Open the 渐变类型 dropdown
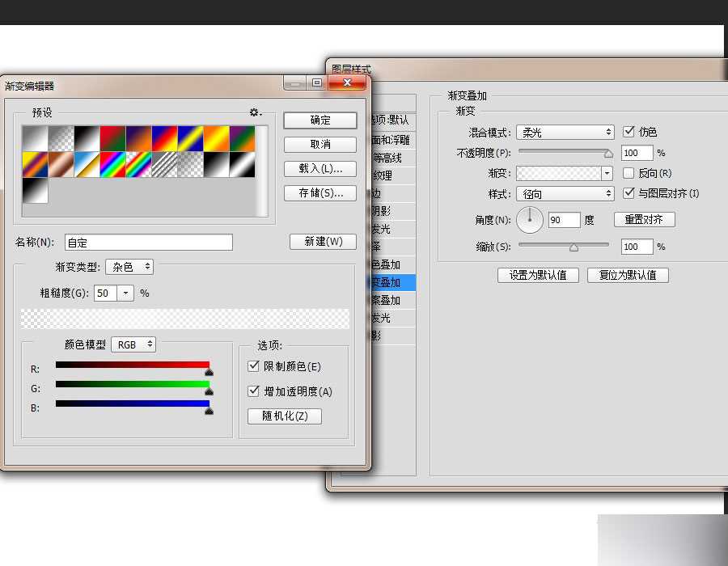The image size is (728, 566). tap(129, 267)
